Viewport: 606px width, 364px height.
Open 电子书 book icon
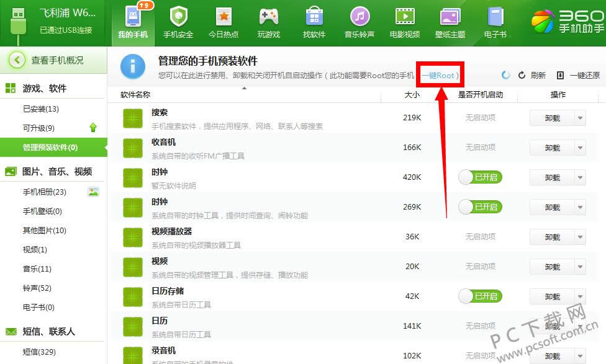tap(495, 17)
